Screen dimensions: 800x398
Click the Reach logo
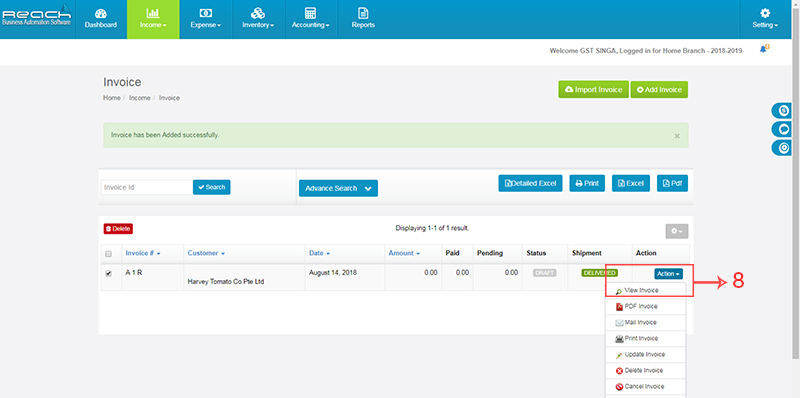tap(36, 15)
